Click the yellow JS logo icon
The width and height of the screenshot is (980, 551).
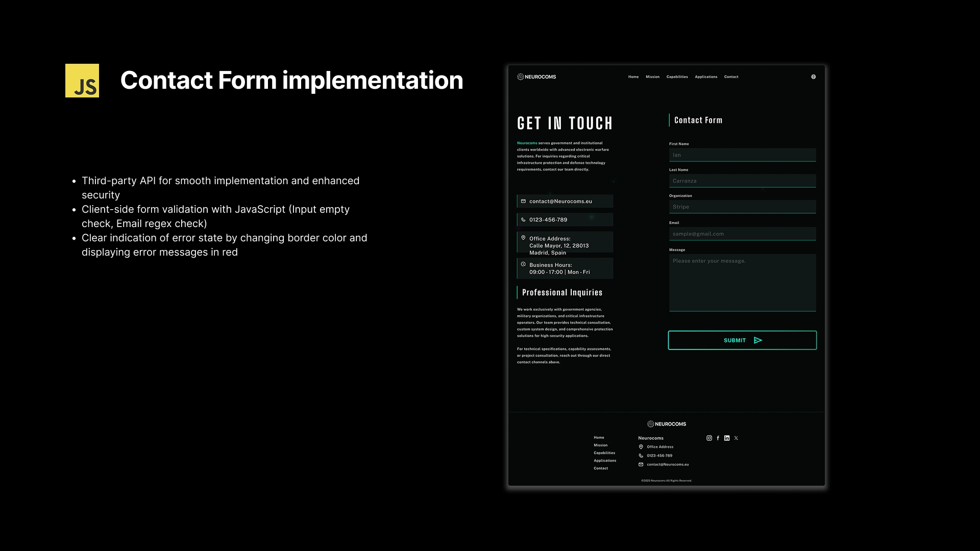click(82, 81)
